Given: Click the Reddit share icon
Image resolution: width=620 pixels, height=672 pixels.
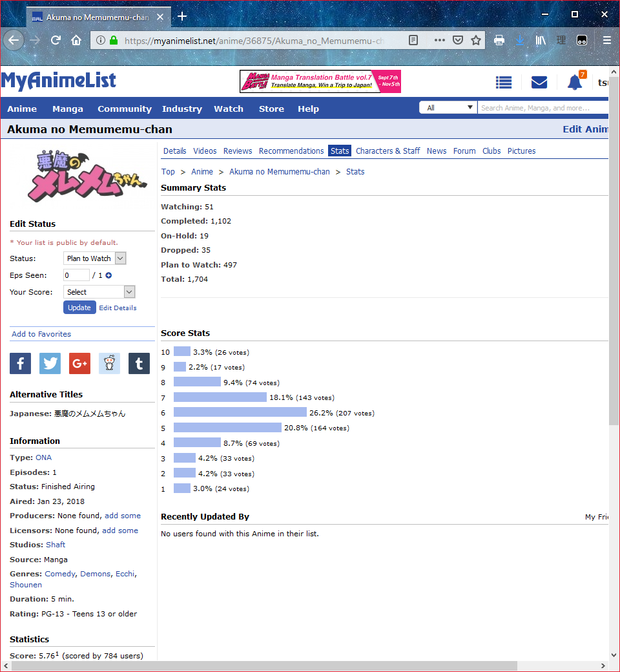Looking at the screenshot, I should pyautogui.click(x=109, y=364).
